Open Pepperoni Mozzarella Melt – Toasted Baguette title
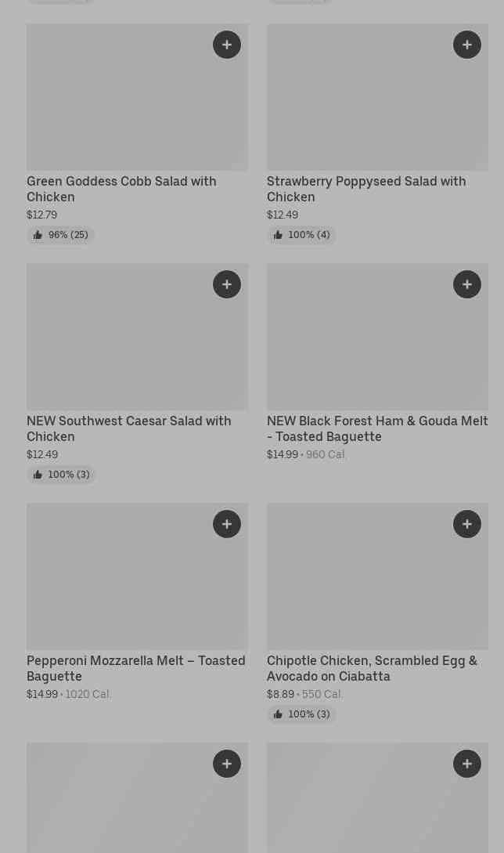The height and width of the screenshot is (853, 504). click(136, 668)
